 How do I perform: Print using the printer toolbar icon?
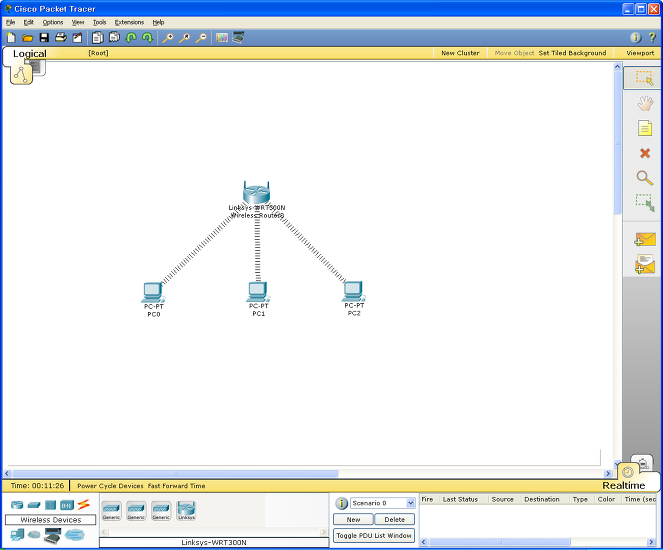61,38
